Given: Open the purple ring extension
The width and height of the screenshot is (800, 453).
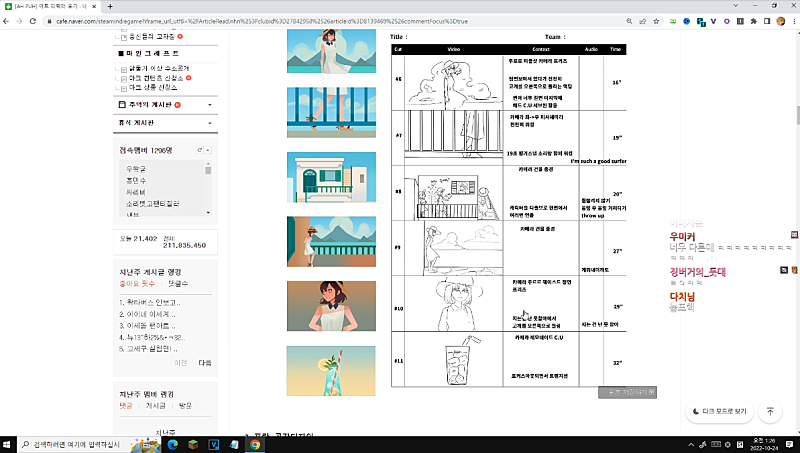Looking at the screenshot, I should point(727,21).
